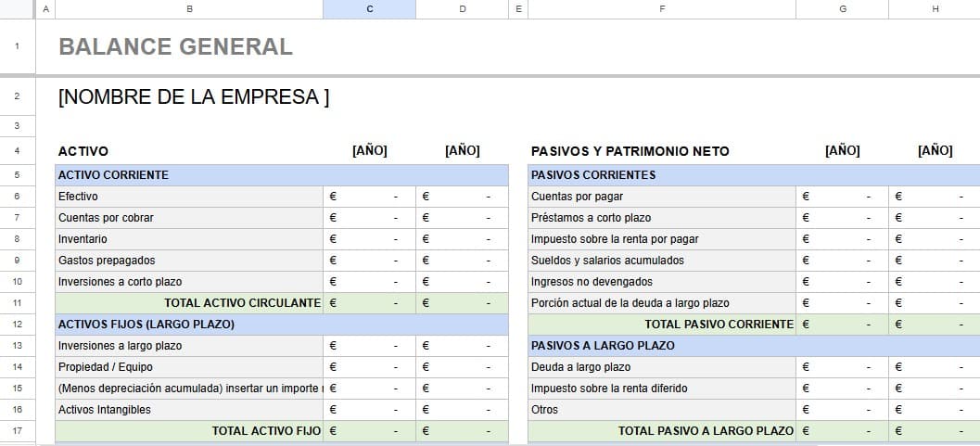Screen dimensions: 980x446
Task: Click Préstamos a corto plazo cell
Action: click(x=662, y=217)
